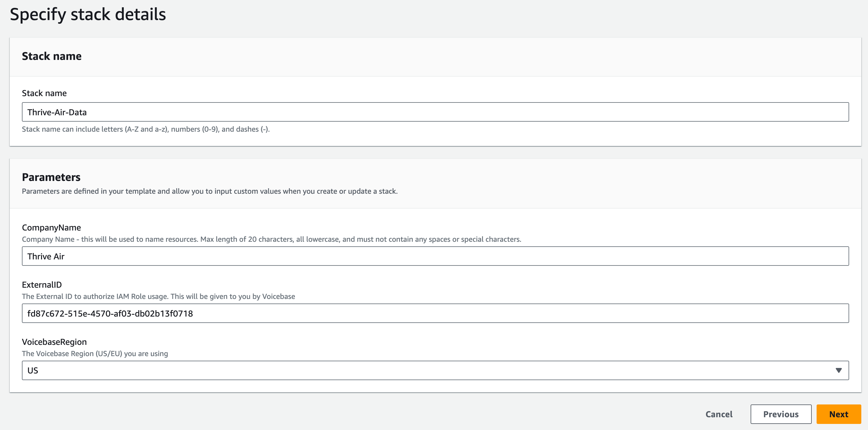Focus the CompanyName field containing Thrive Air
The width and height of the screenshot is (868, 430).
point(435,256)
